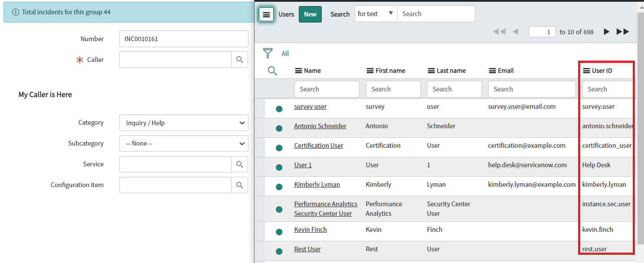Click the New button

coord(310,14)
